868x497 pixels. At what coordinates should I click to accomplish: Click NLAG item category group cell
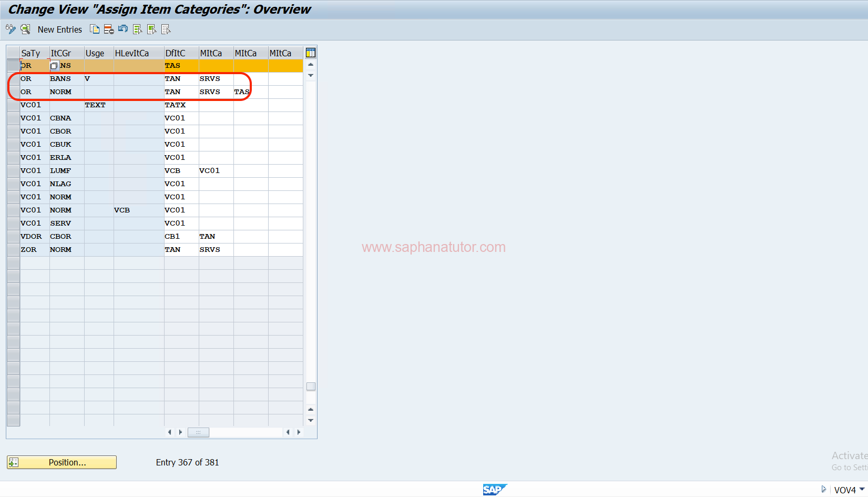pos(67,184)
